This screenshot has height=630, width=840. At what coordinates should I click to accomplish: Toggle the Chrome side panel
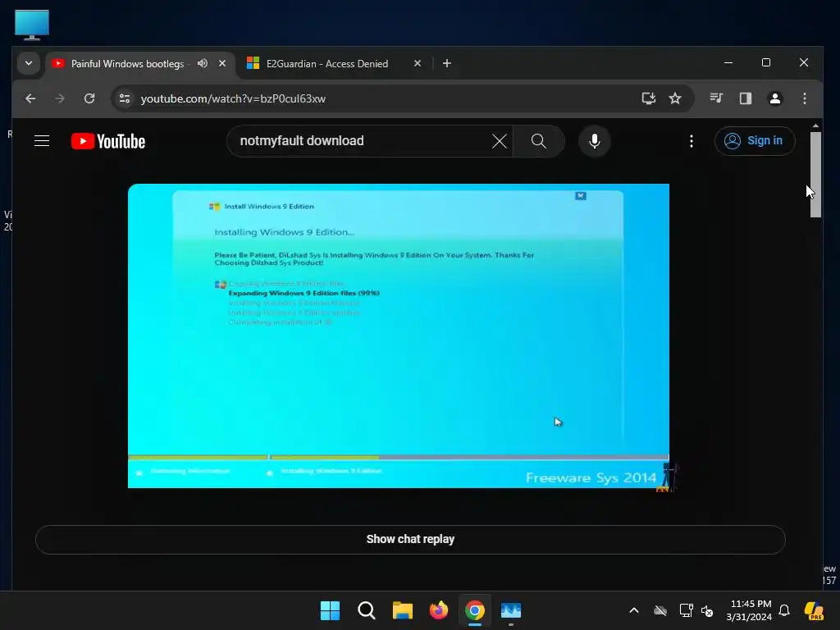point(745,98)
